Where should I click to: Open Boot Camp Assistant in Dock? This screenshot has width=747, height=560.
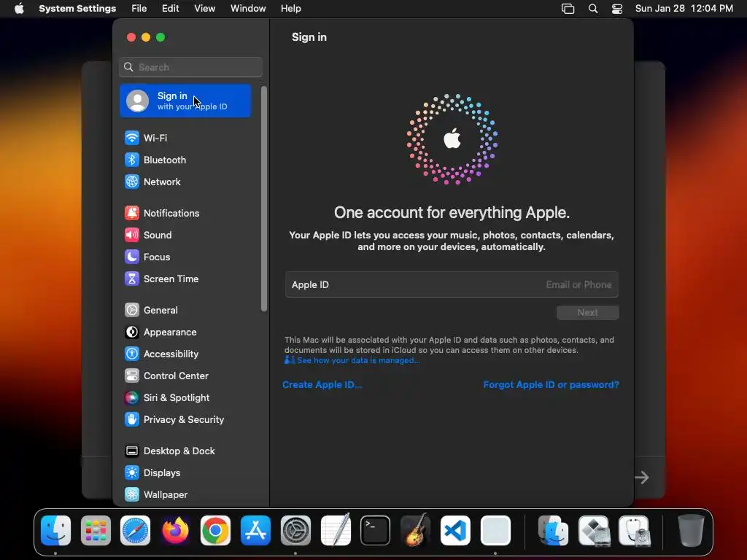click(x=594, y=531)
